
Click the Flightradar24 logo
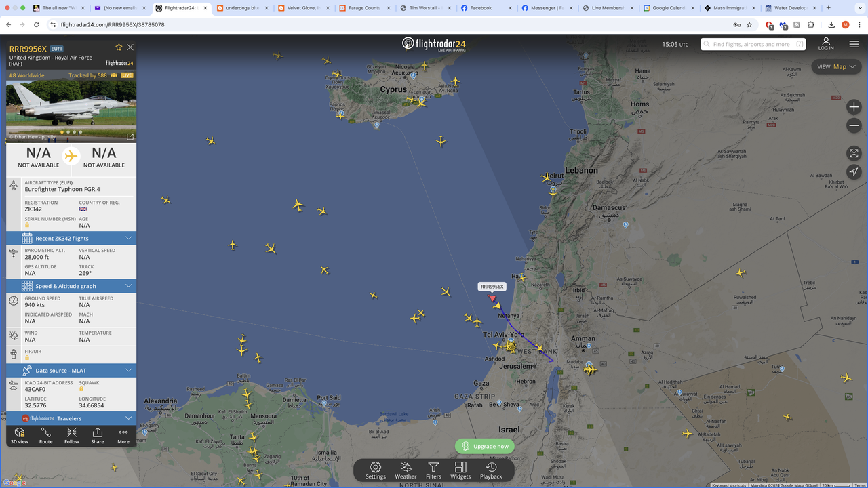pos(434,44)
